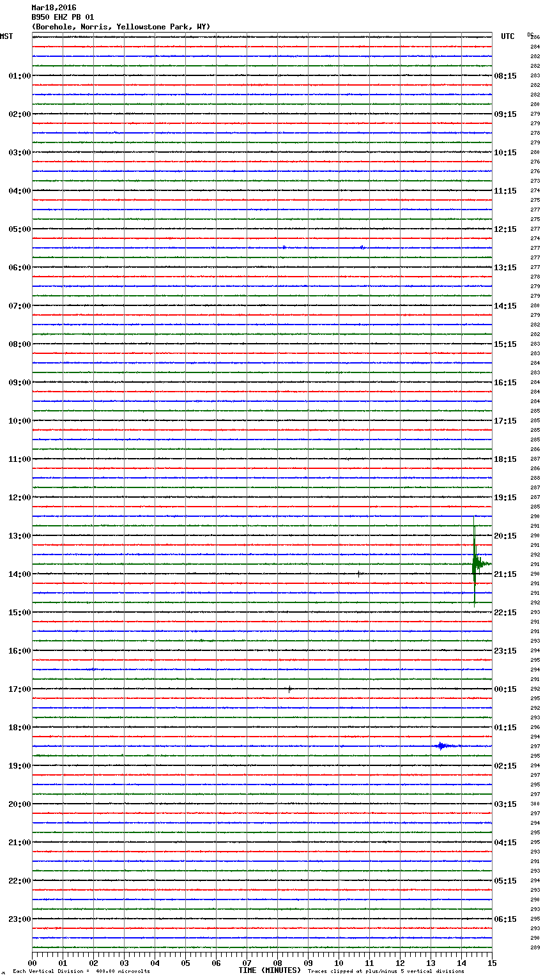Click the UTC timezone header
The width and height of the screenshot is (543, 980).
point(508,36)
